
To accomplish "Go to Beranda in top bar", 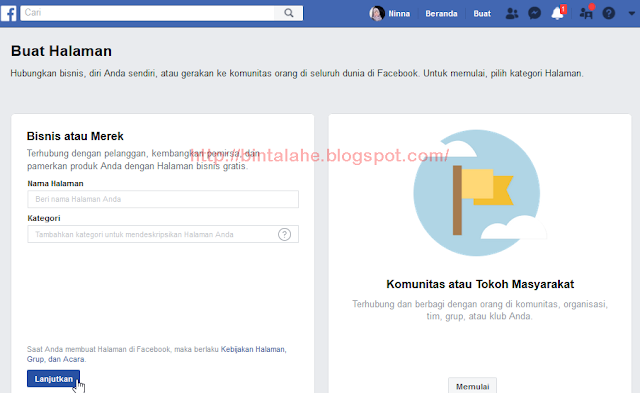I will coord(441,13).
